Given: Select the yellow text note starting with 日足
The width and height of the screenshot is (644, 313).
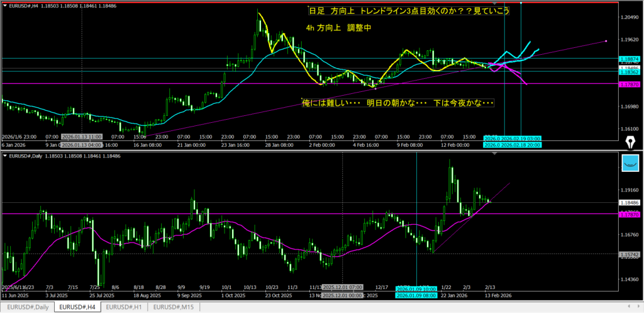Looking at the screenshot, I should tap(409, 11).
